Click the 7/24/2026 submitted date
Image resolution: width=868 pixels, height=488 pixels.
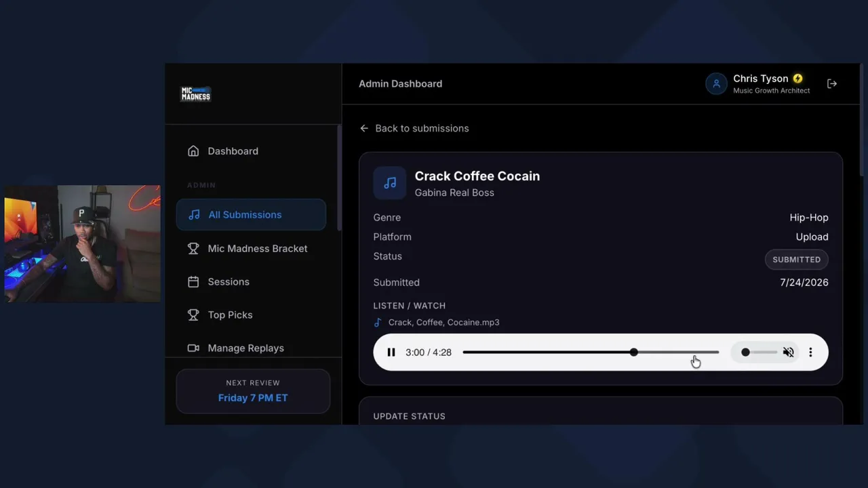pyautogui.click(x=804, y=283)
